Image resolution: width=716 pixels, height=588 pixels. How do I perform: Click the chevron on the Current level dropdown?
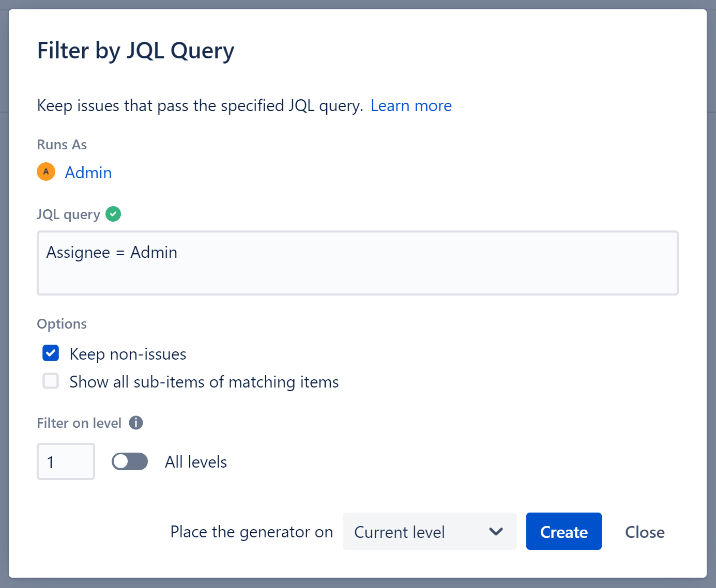pos(496,532)
